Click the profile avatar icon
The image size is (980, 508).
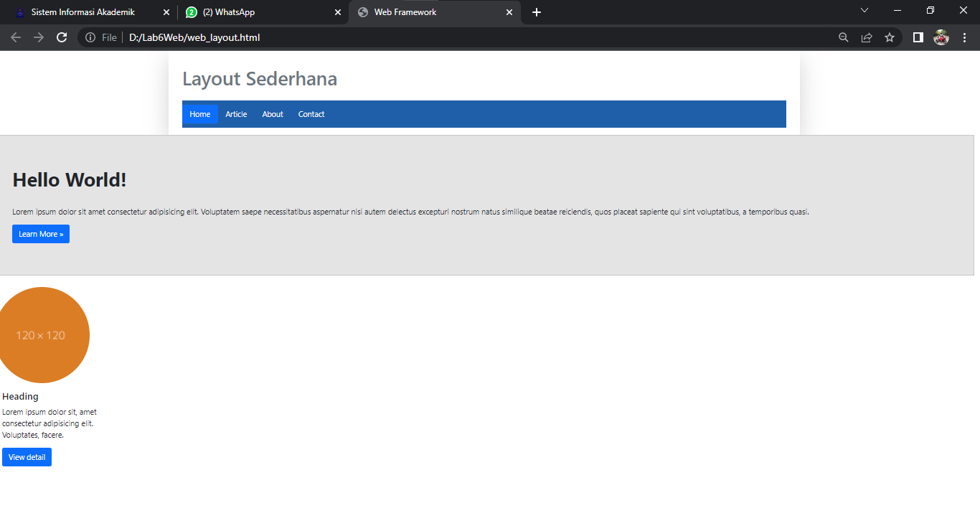tap(941, 37)
